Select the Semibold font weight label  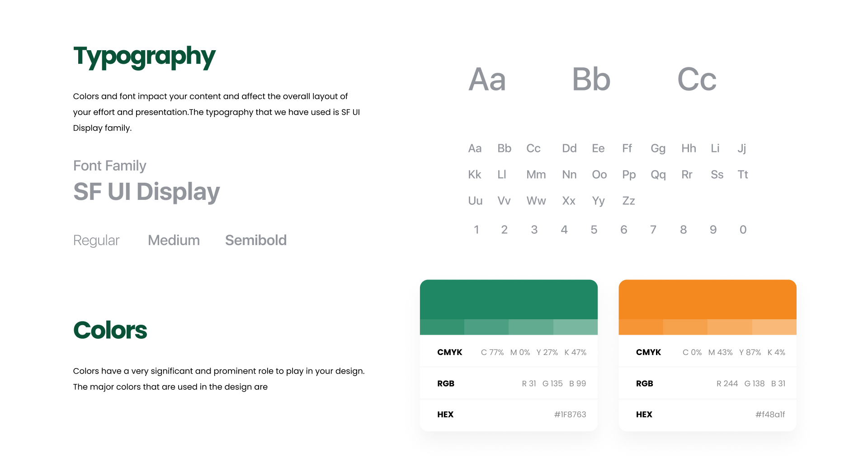pos(256,240)
